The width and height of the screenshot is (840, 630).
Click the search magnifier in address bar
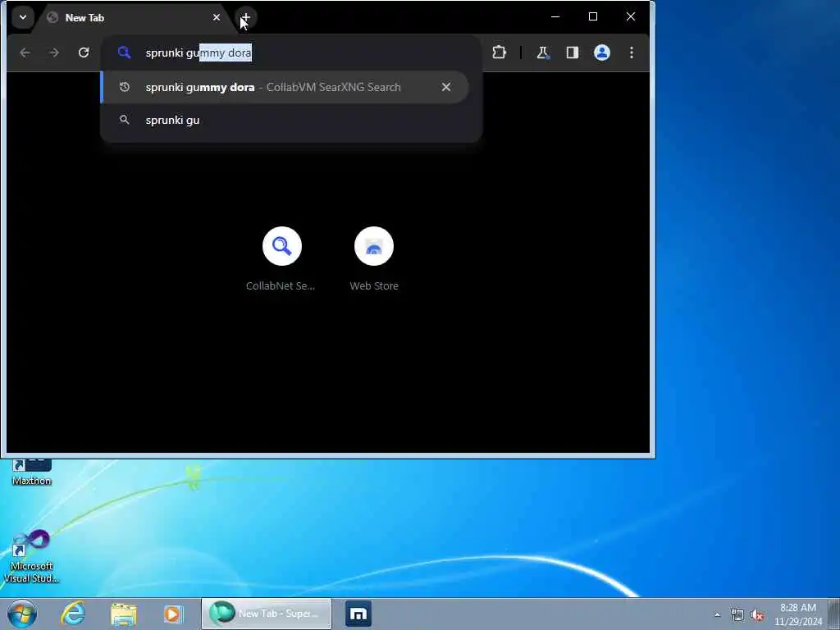[x=125, y=52]
